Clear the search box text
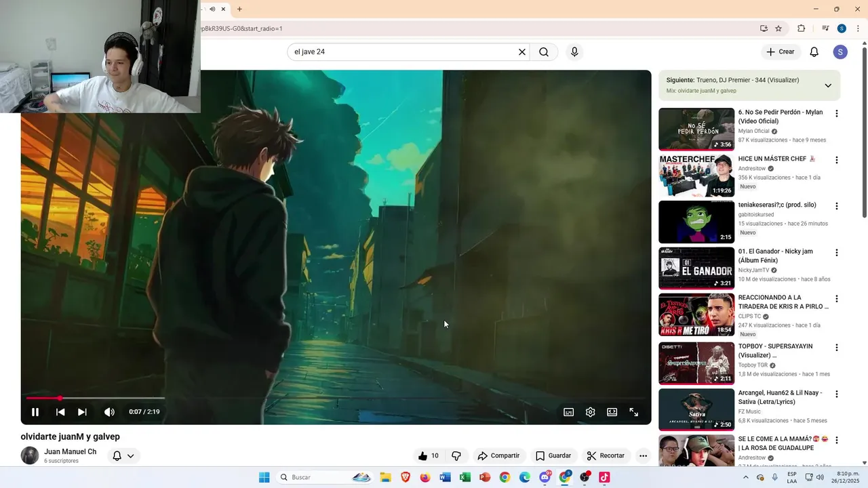868x488 pixels. point(522,52)
